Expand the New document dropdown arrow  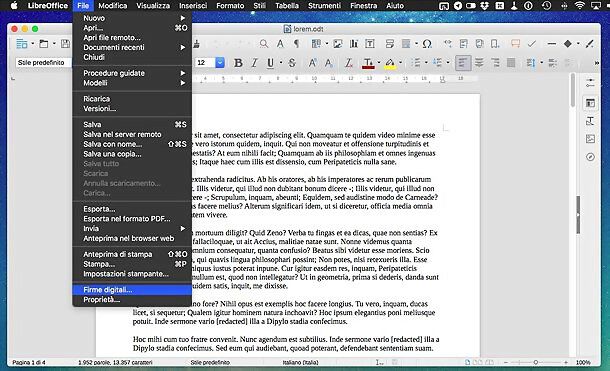pyautogui.click(x=32, y=44)
